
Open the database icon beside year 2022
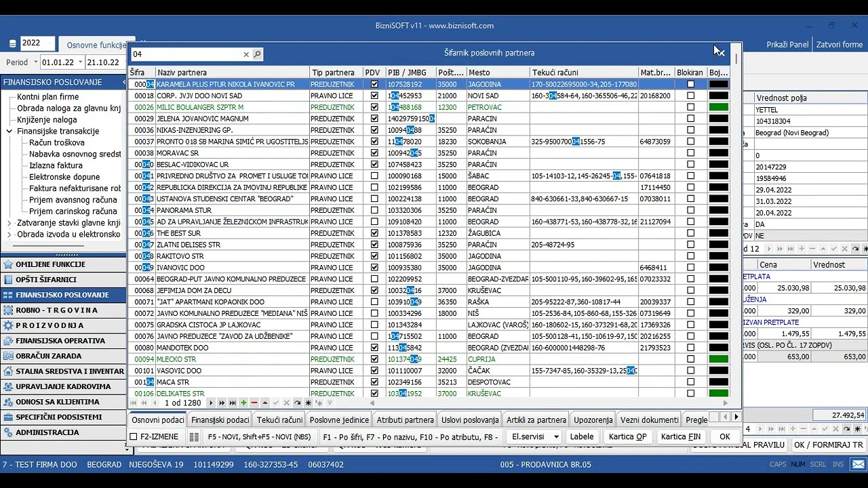click(12, 43)
